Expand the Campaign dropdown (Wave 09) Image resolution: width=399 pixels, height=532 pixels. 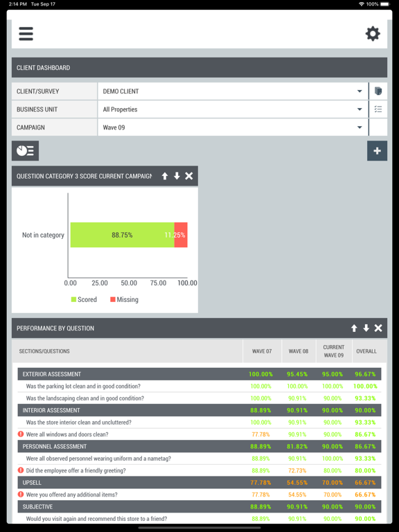tap(233, 127)
